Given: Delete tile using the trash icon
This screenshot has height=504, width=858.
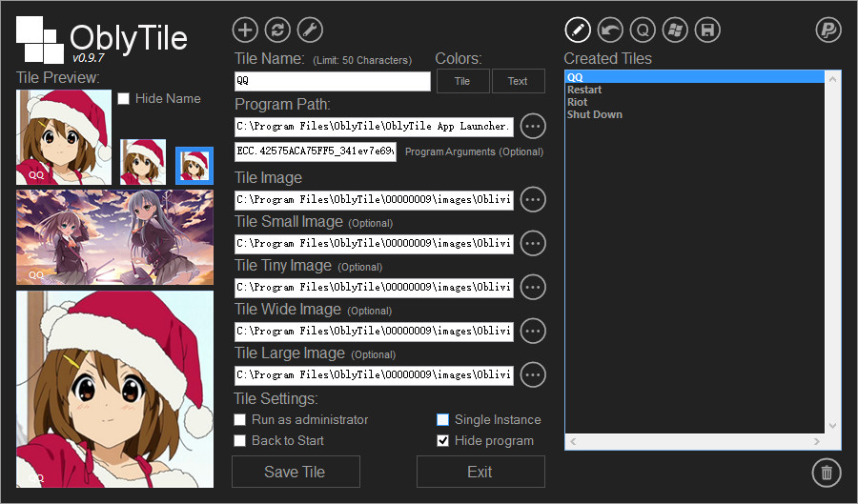Looking at the screenshot, I should 826,473.
